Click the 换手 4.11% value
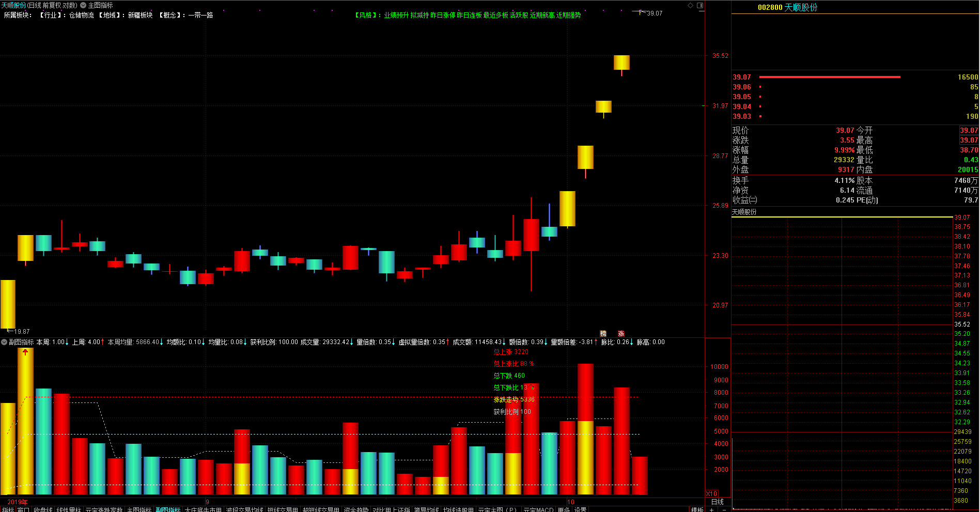 point(844,180)
